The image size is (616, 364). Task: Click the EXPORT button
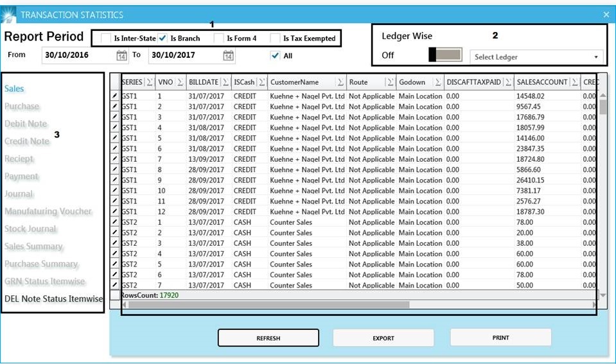click(x=383, y=338)
